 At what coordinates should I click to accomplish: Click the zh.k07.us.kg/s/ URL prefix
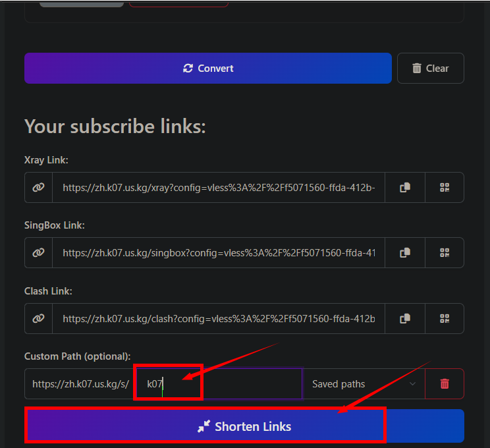click(80, 384)
